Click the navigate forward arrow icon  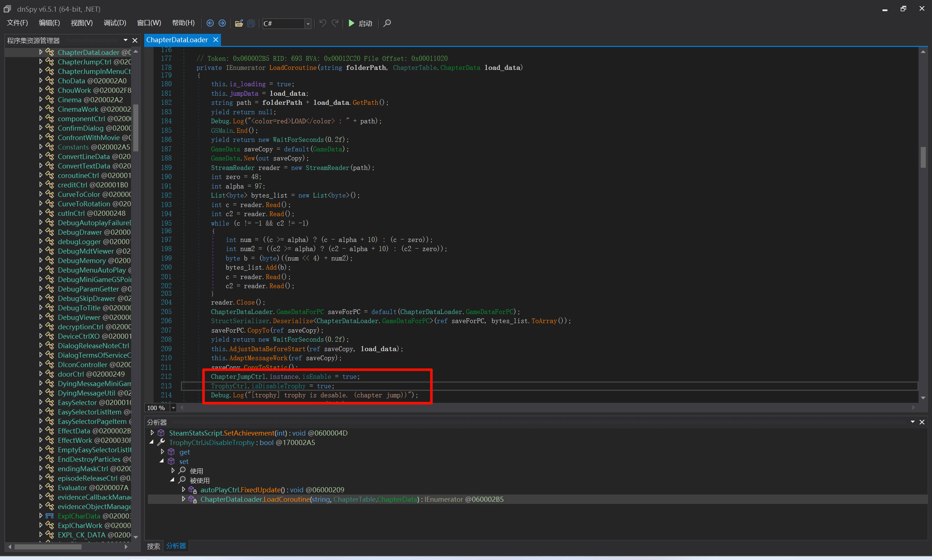point(222,23)
